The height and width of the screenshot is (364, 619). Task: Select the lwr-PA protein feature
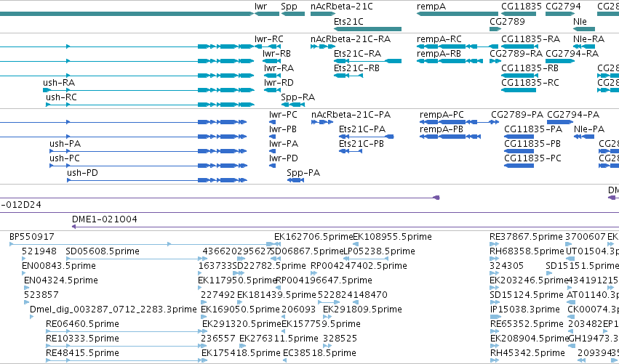pyautogui.click(x=272, y=151)
